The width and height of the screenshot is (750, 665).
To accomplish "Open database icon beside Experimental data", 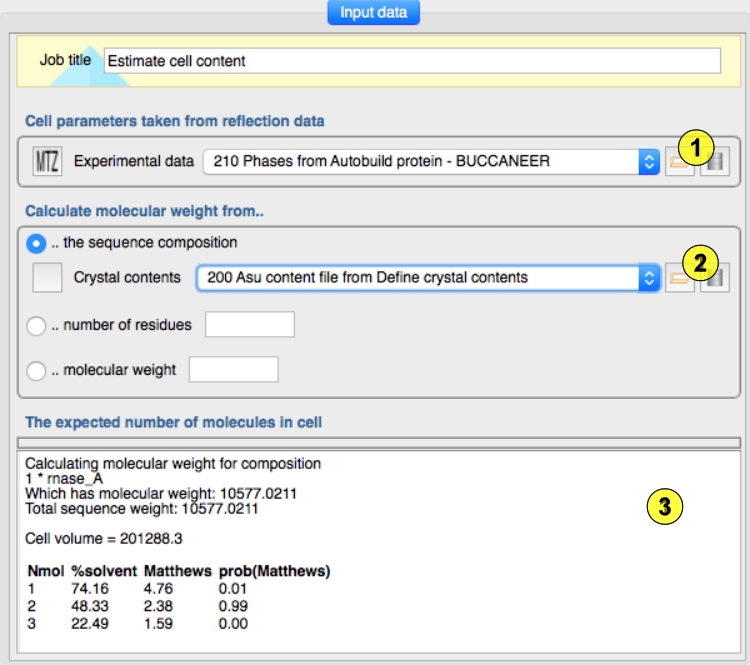I will click(713, 161).
